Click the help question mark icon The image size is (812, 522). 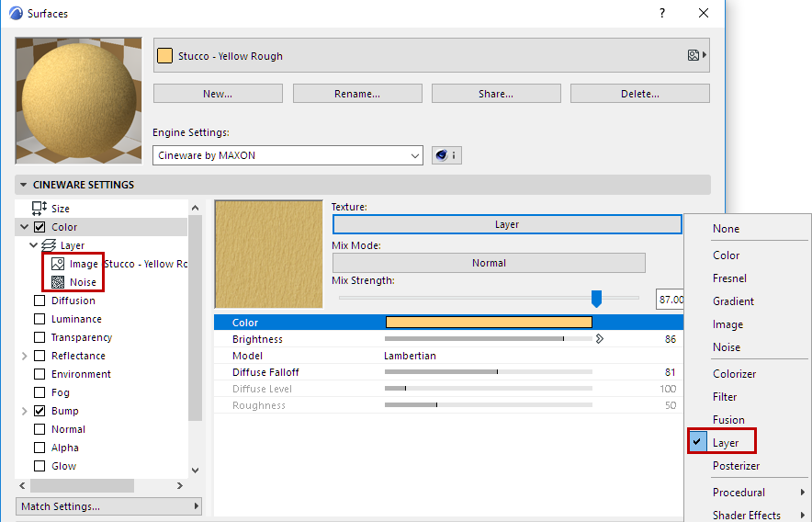[x=662, y=14]
